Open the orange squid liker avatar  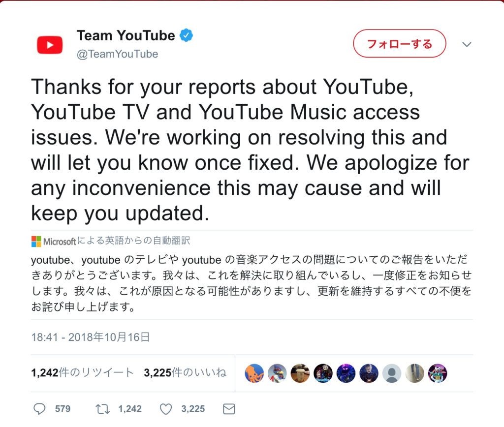point(254,373)
